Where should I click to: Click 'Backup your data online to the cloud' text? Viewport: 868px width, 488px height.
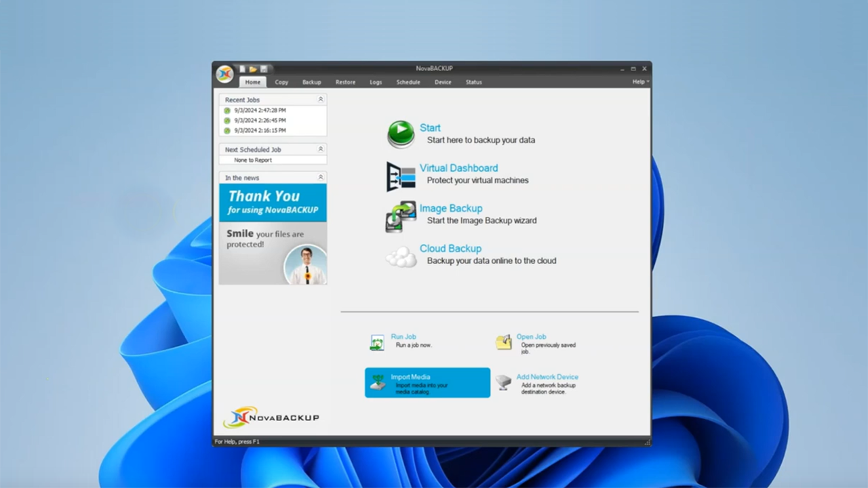tap(492, 260)
